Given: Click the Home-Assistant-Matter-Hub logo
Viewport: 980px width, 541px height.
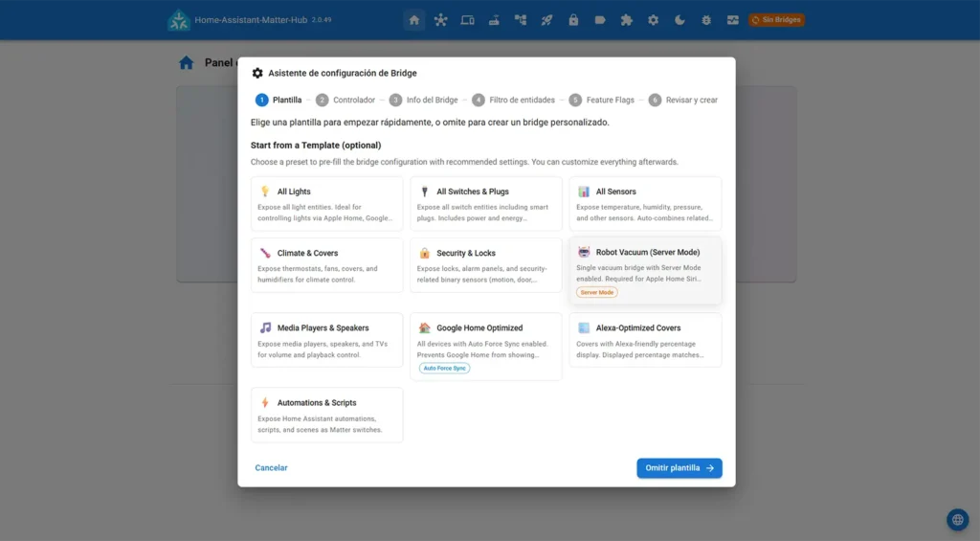Looking at the screenshot, I should coord(179,20).
